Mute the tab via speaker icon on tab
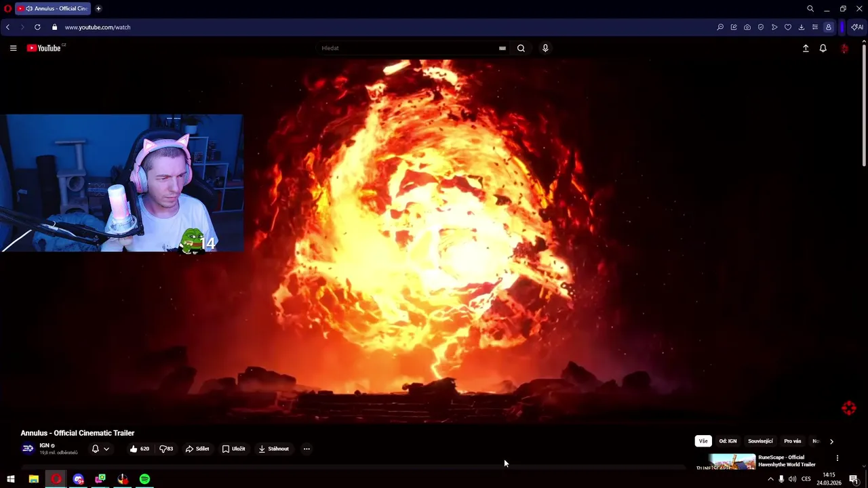The height and width of the screenshot is (488, 868). pyautogui.click(x=29, y=9)
